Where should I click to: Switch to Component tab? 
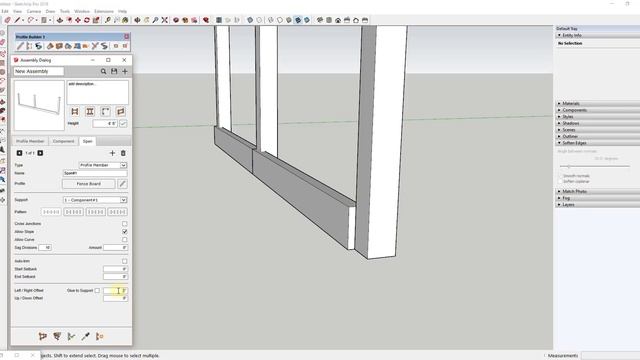(x=63, y=141)
